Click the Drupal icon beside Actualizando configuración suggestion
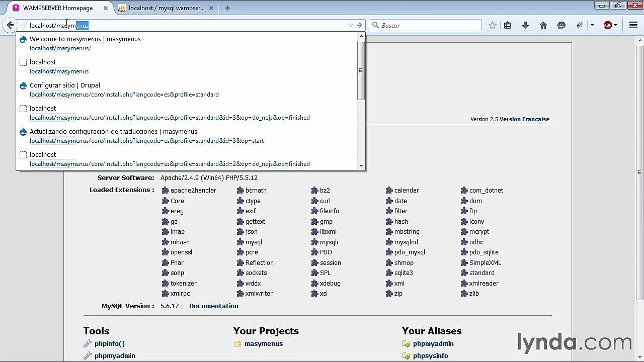 pos(23,132)
